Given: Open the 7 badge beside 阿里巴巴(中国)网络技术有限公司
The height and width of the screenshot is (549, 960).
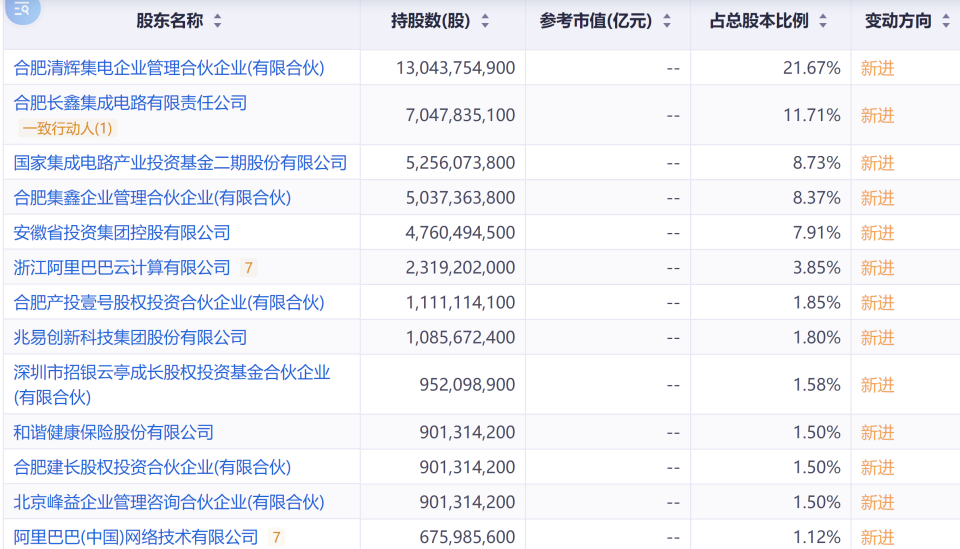Looking at the screenshot, I should coord(276,537).
